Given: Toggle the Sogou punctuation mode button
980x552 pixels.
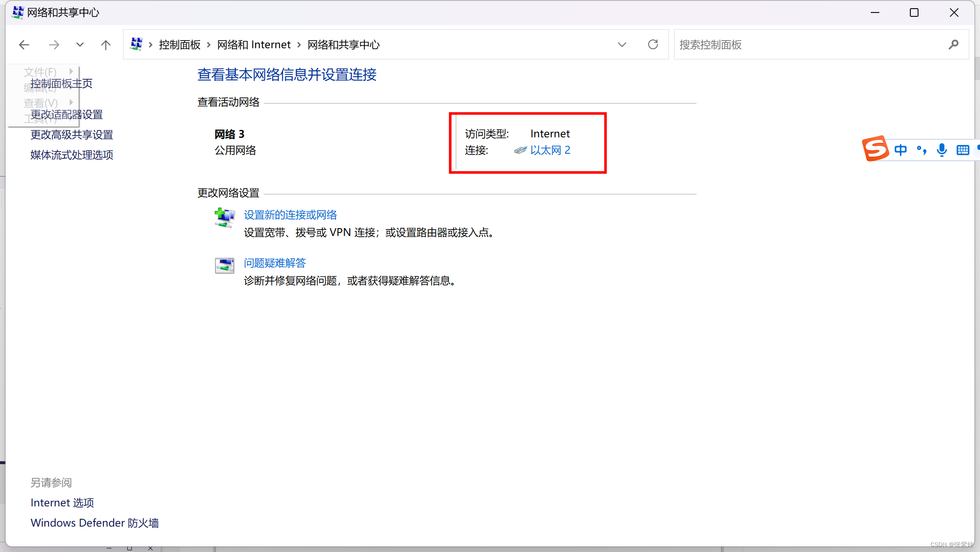Looking at the screenshot, I should [921, 150].
